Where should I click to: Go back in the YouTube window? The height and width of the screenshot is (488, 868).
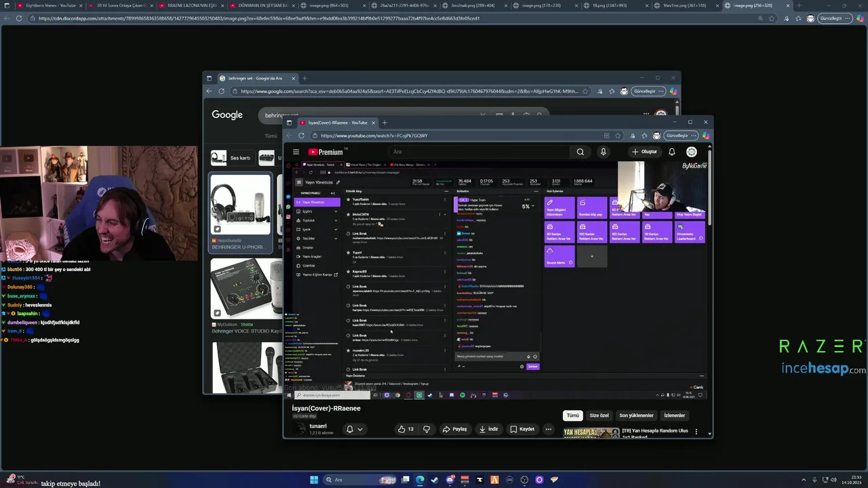click(x=290, y=136)
